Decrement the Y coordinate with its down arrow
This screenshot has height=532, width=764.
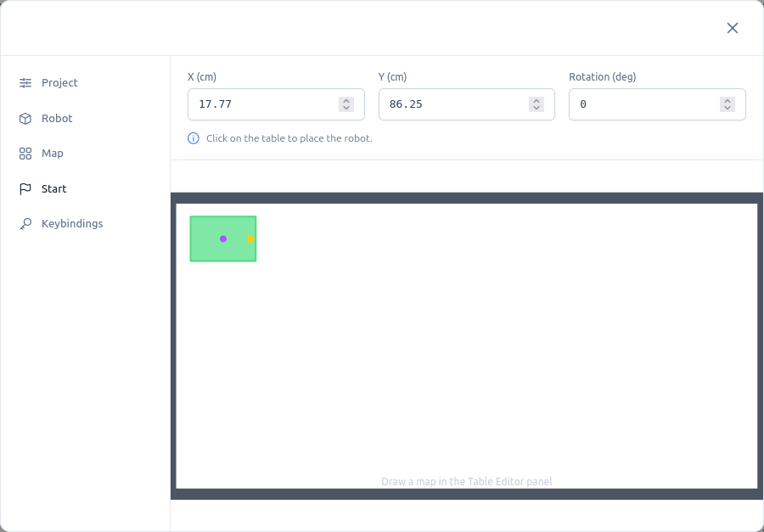tap(536, 108)
